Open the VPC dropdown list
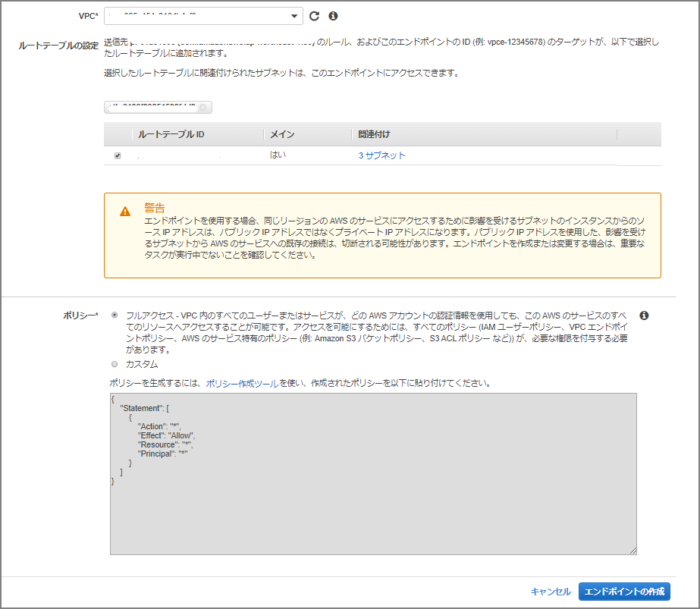This screenshot has height=609, width=700. [294, 16]
